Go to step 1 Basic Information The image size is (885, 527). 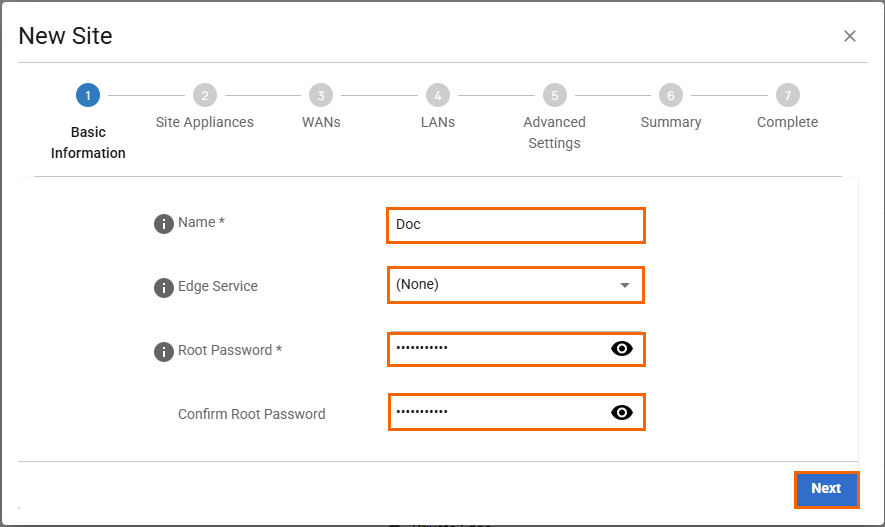(88, 96)
